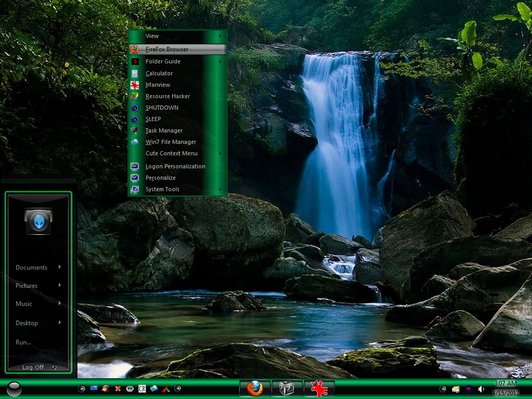The image size is (532, 399).
Task: Click the white drive quick launch icon
Action: pos(130,389)
